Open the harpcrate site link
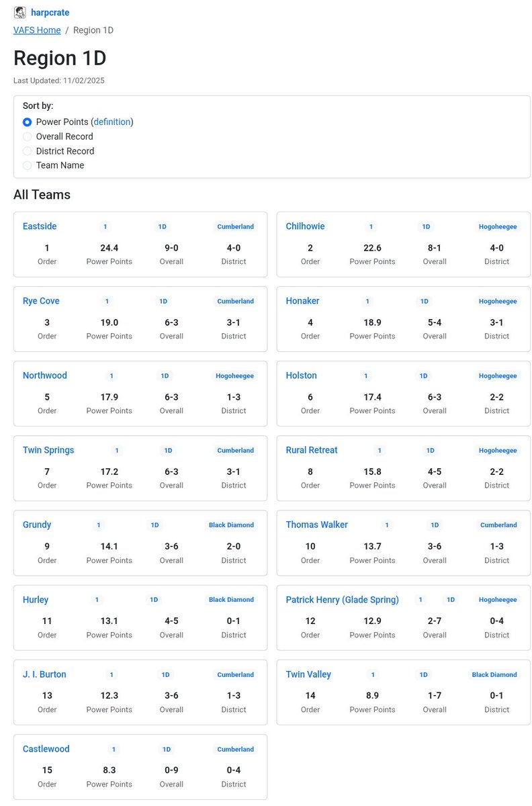 click(x=50, y=13)
